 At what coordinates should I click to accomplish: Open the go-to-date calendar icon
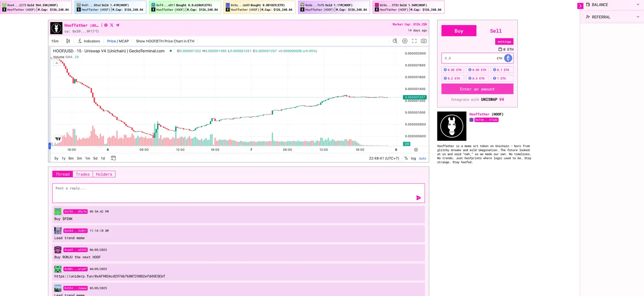click(x=113, y=158)
